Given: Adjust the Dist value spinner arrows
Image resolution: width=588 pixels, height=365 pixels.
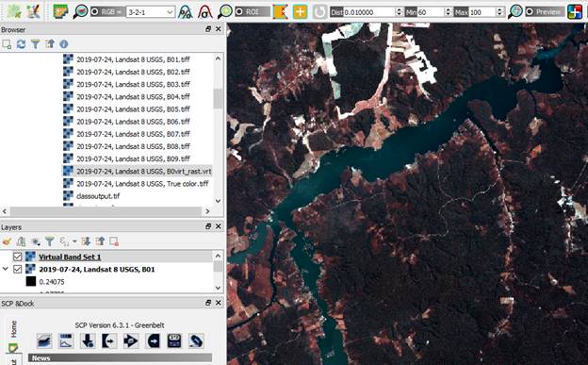Looking at the screenshot, I should pos(400,12).
